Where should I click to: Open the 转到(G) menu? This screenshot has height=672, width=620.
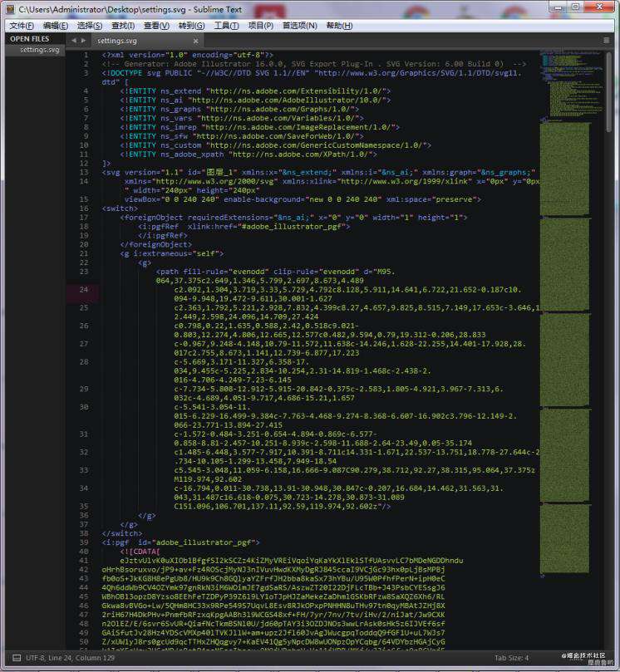coord(192,26)
